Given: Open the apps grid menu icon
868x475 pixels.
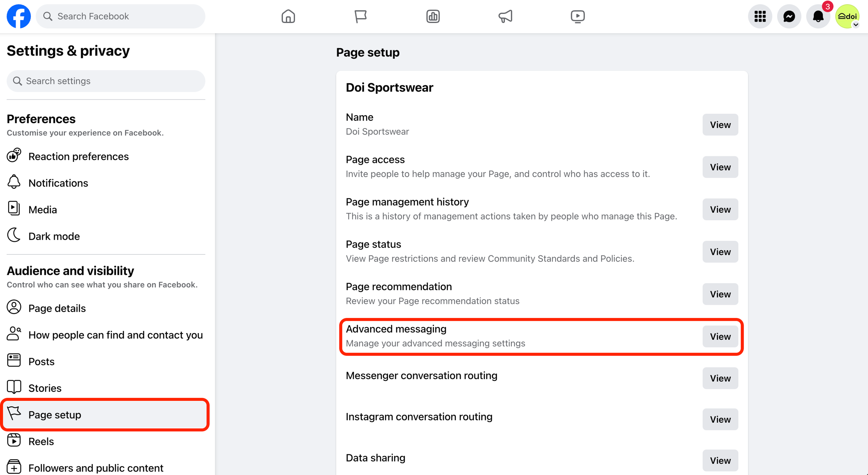Looking at the screenshot, I should click(760, 16).
